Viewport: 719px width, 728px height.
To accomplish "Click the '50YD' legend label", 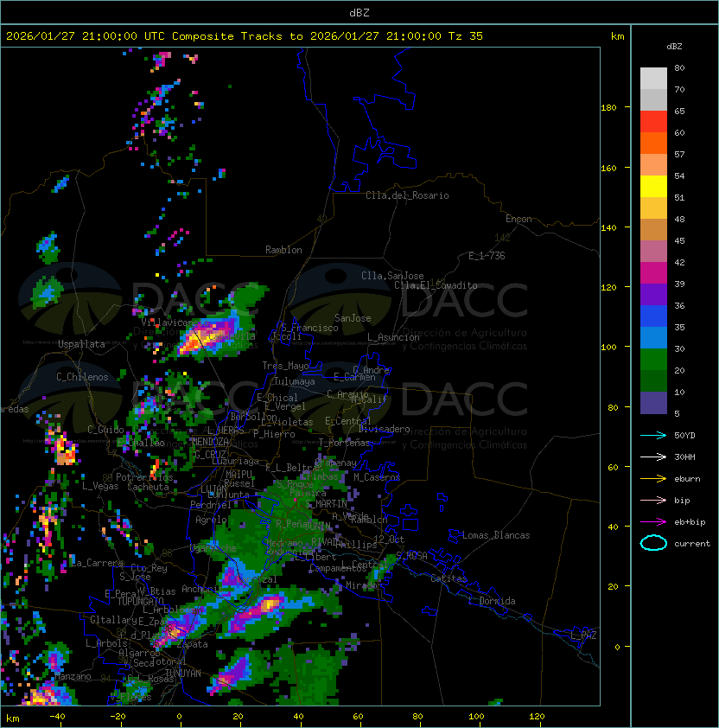I will pos(684,436).
